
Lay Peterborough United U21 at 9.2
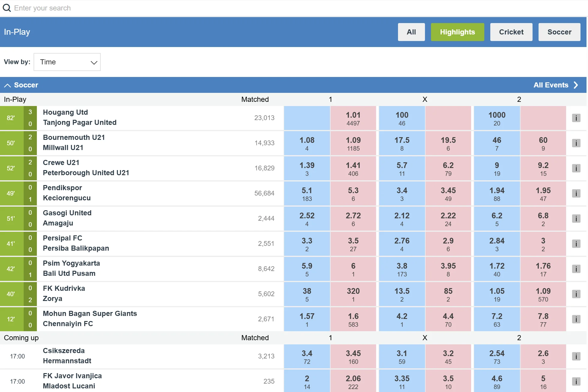[543, 168]
